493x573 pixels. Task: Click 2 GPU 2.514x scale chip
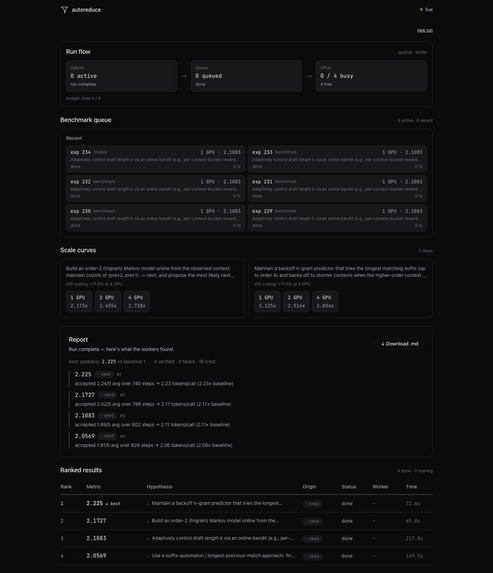point(296,301)
